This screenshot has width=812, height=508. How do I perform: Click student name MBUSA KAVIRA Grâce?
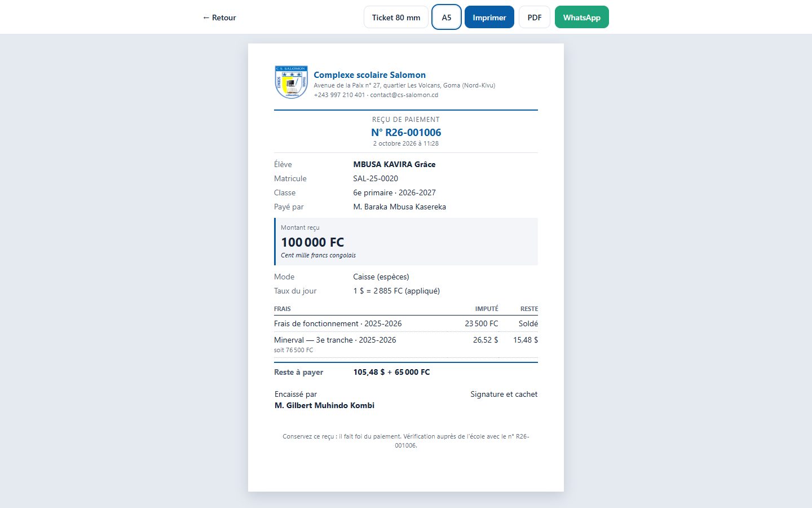(x=394, y=164)
